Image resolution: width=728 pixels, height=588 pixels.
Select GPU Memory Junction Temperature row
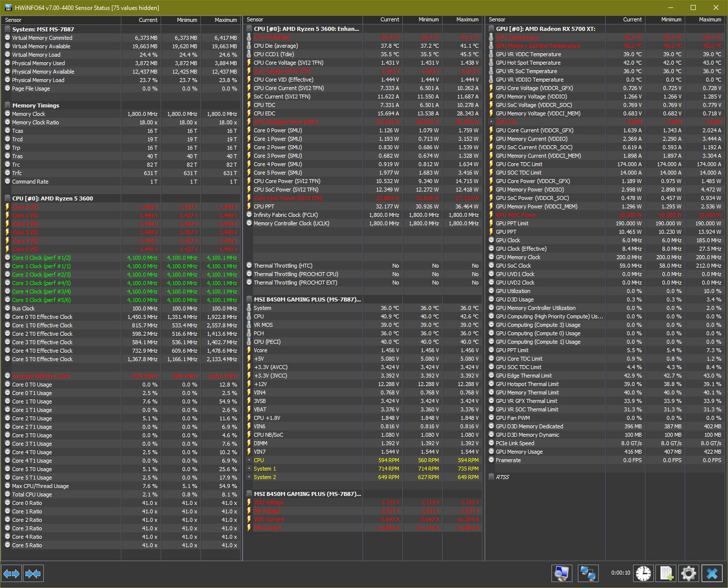pyautogui.click(x=605, y=46)
